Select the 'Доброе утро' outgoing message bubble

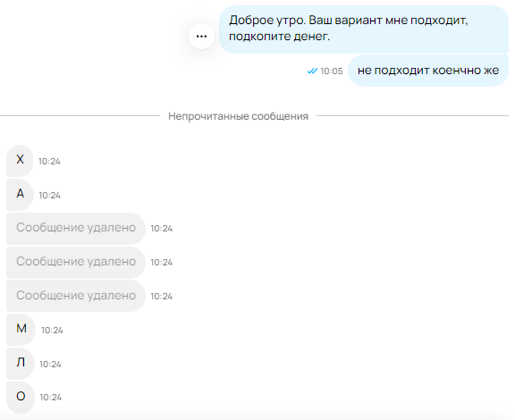pyautogui.click(x=364, y=29)
